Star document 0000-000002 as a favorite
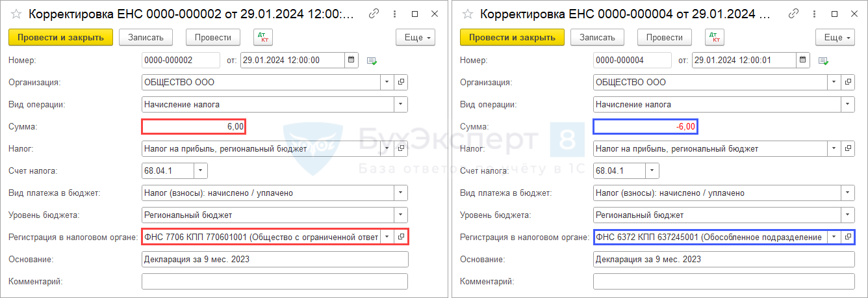This screenshot has width=868, height=298. (x=16, y=14)
